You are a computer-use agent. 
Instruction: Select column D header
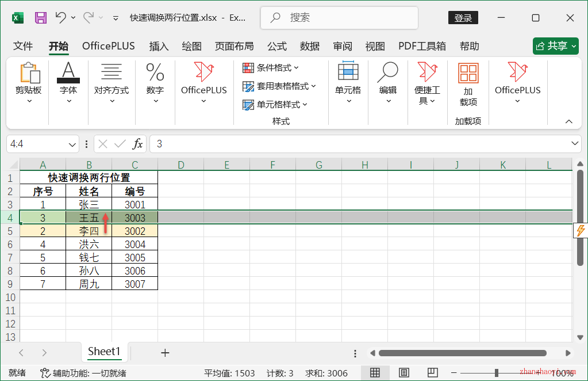click(180, 165)
